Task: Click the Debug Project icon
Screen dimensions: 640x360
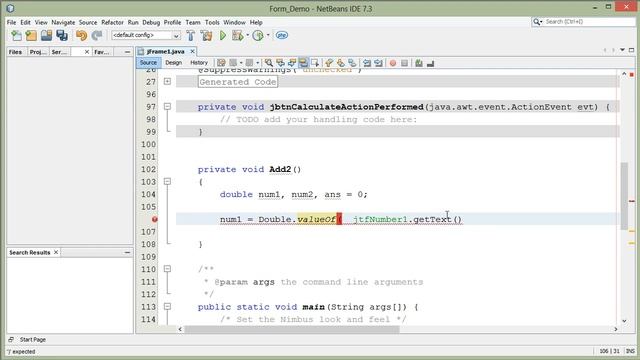Action: (238, 36)
